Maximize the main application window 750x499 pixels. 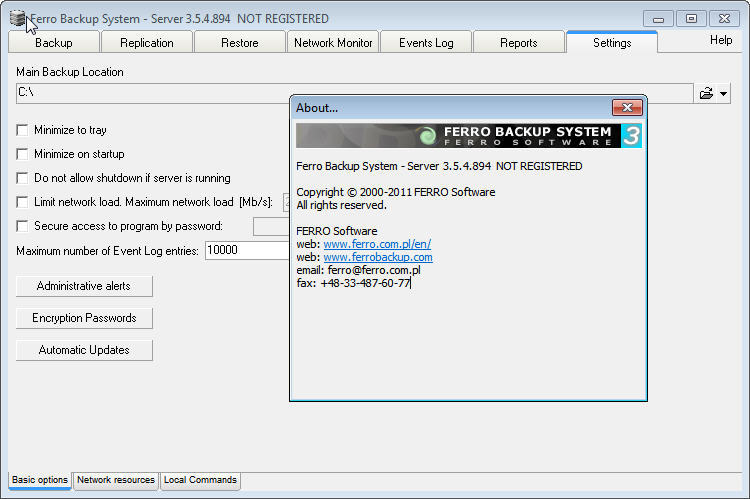(x=691, y=19)
